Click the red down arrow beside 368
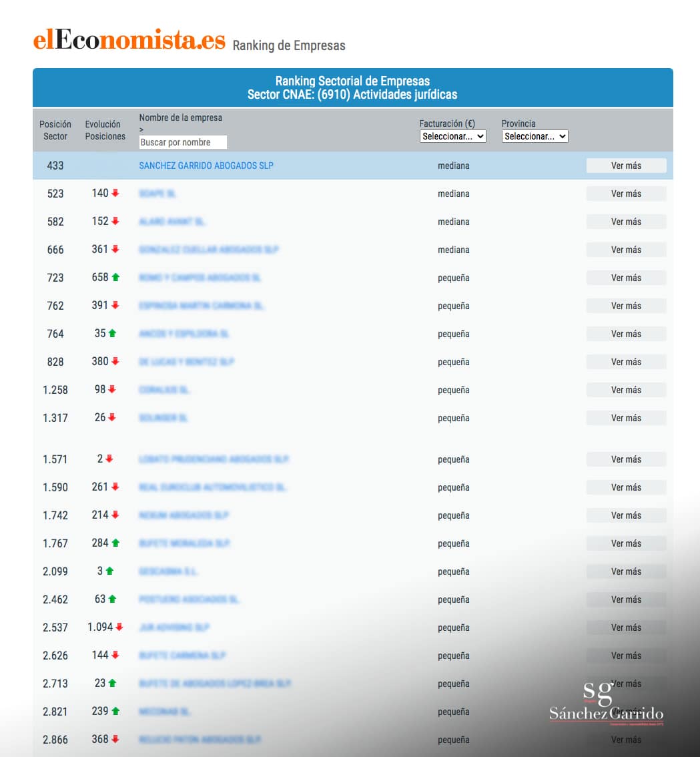Viewport: 700px width, 757px height. (x=115, y=739)
